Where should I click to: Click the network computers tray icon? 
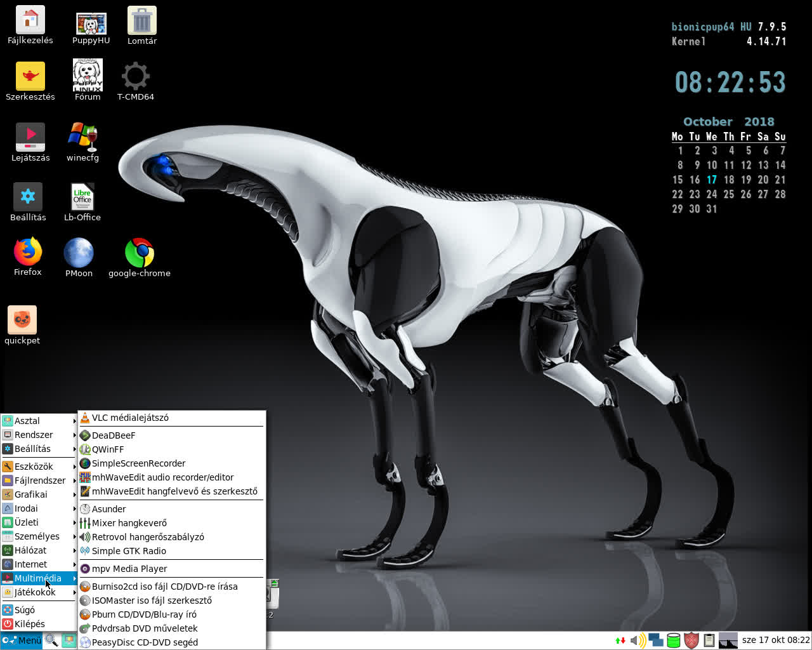click(656, 640)
